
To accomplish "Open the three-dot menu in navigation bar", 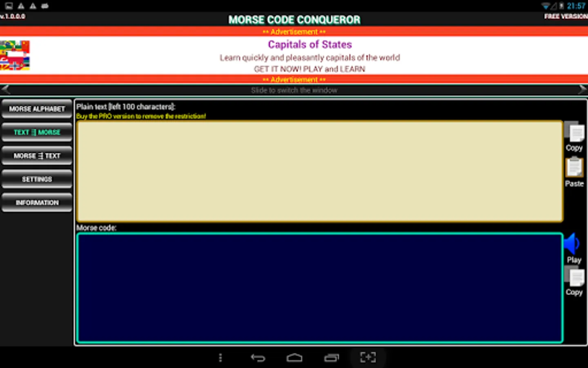I will (220, 358).
